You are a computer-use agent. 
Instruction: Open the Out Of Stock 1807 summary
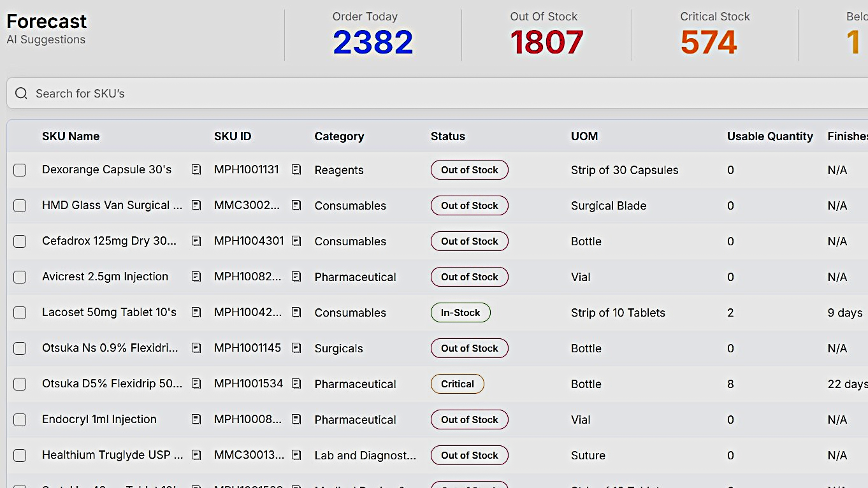click(546, 35)
